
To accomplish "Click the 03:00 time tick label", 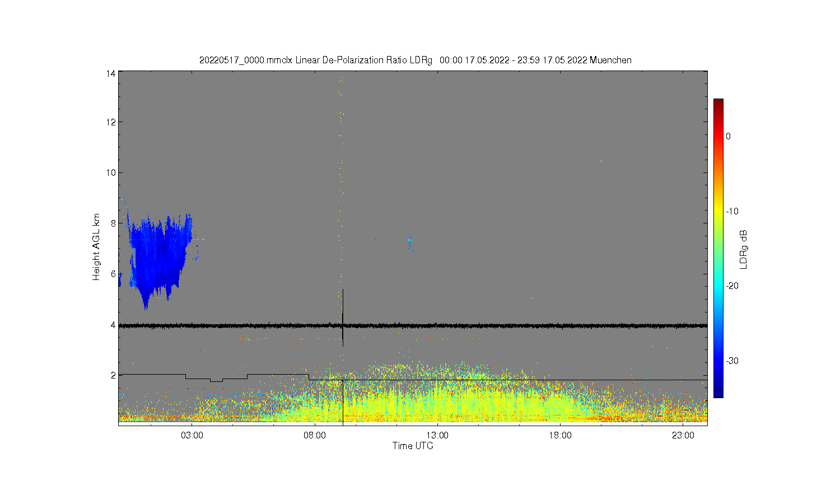I will click(x=192, y=436).
